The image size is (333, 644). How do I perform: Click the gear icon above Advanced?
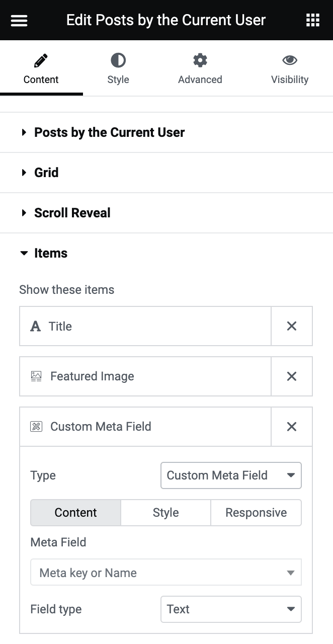[x=200, y=59]
